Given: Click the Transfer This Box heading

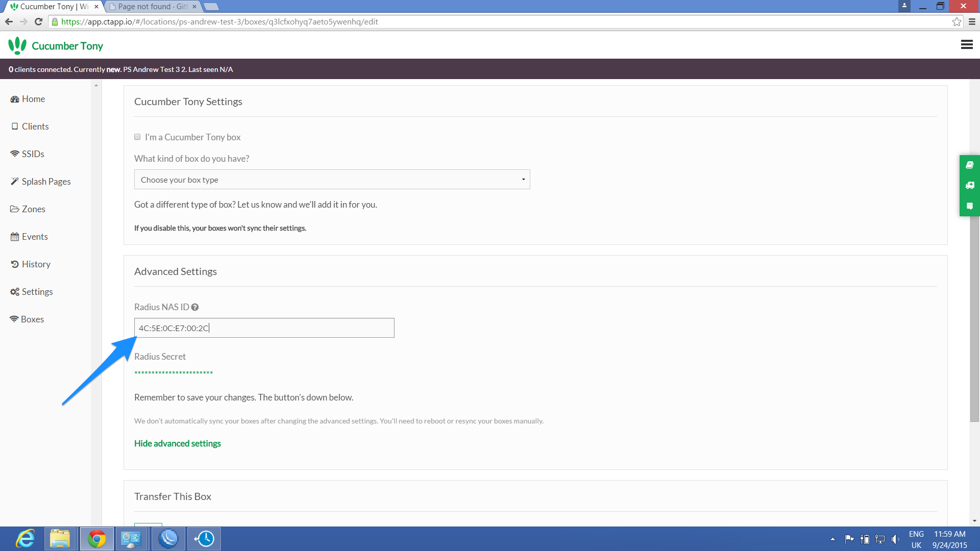Looking at the screenshot, I should pos(173,496).
